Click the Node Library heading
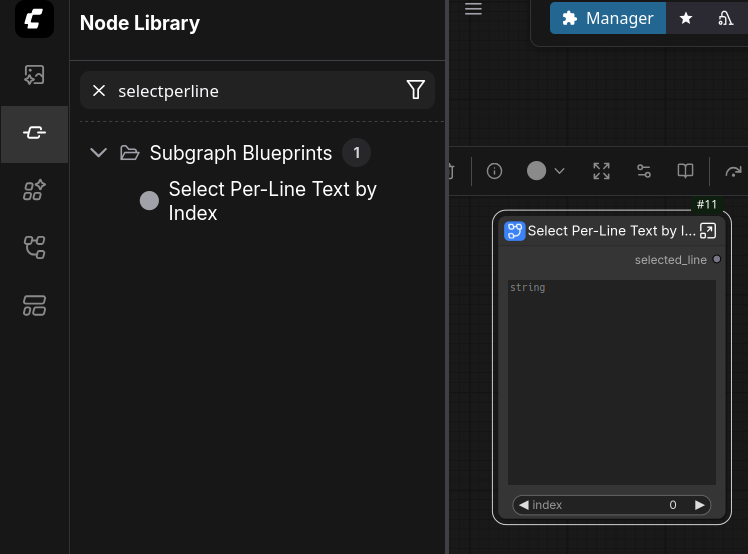Viewport: 748px width, 554px height. (140, 23)
